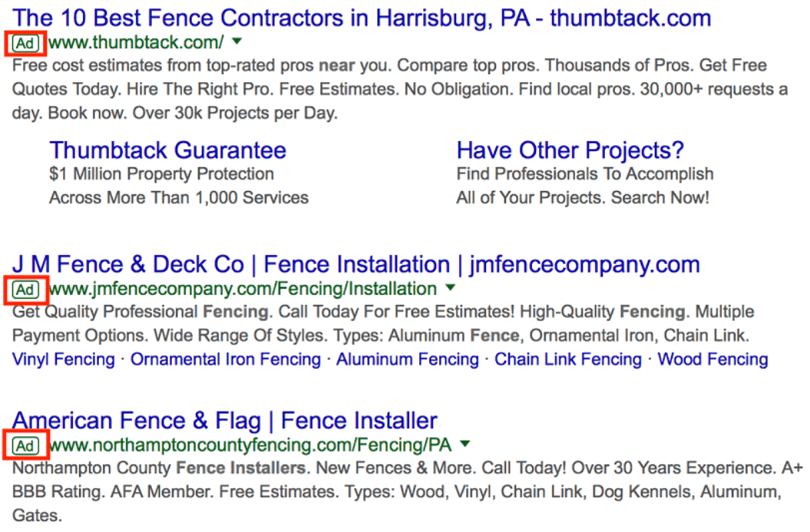Click the Wood Fencing link
Screen dimensions: 810x532
(x=712, y=359)
